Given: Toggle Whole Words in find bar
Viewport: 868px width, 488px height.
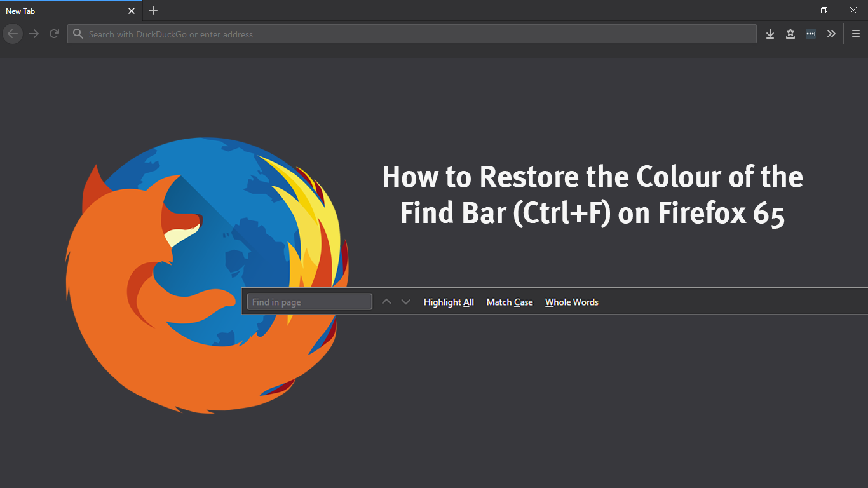Looking at the screenshot, I should (x=572, y=302).
